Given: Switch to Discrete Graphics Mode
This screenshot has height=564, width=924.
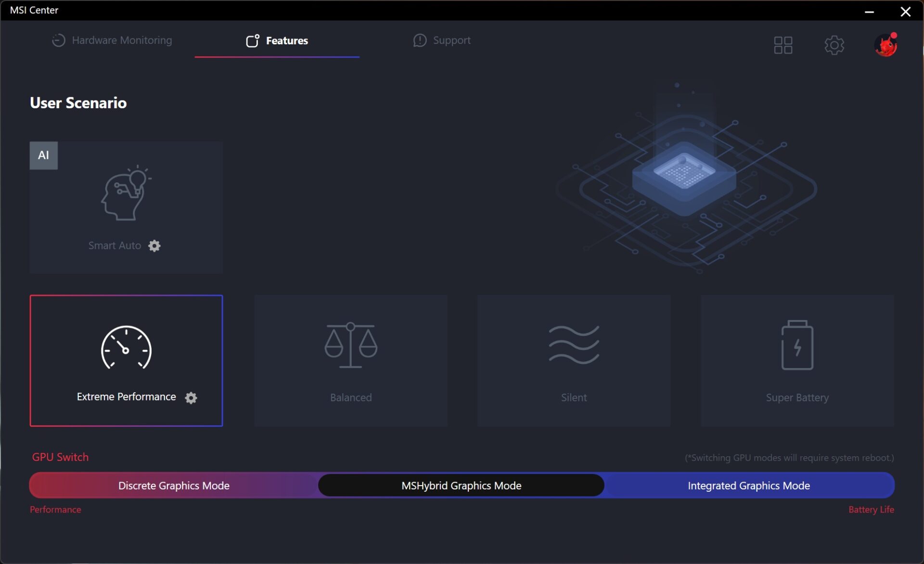Looking at the screenshot, I should [174, 486].
